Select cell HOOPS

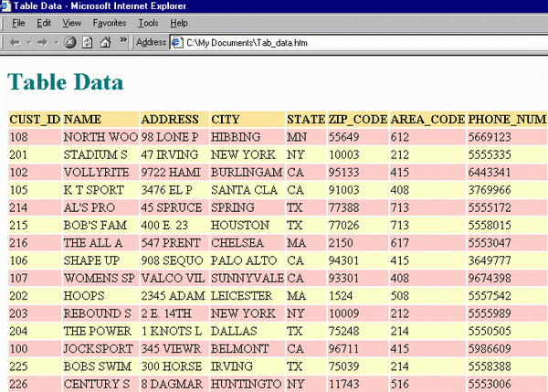(100, 296)
